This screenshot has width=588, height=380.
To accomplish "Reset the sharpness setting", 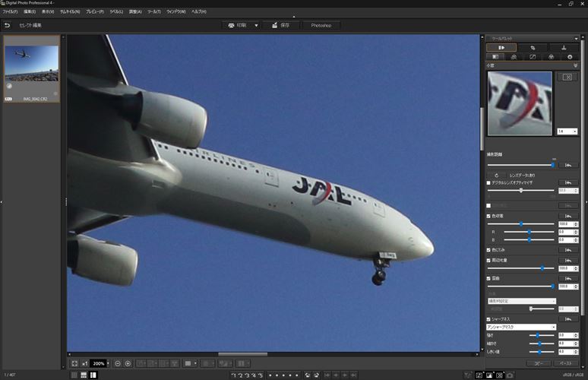I will pos(568,319).
